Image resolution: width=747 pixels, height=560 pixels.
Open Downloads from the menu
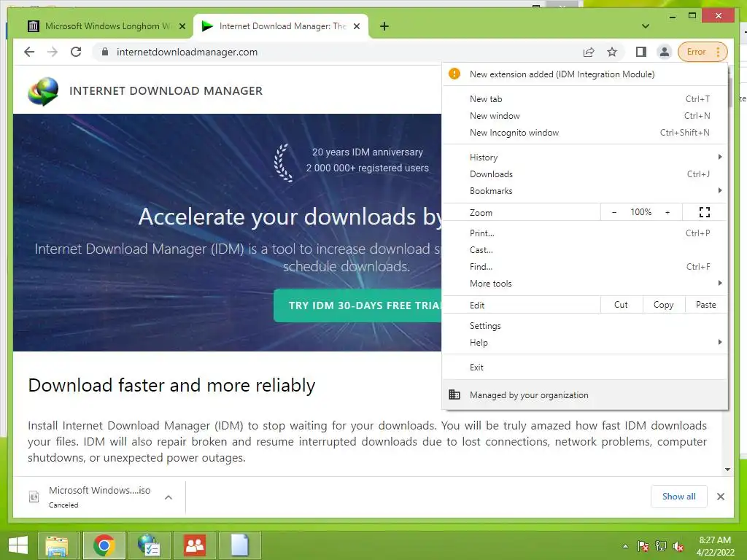pos(584,174)
